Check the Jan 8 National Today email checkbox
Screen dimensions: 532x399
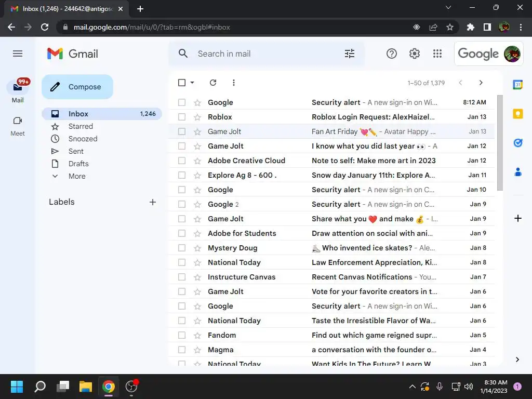[x=182, y=262]
